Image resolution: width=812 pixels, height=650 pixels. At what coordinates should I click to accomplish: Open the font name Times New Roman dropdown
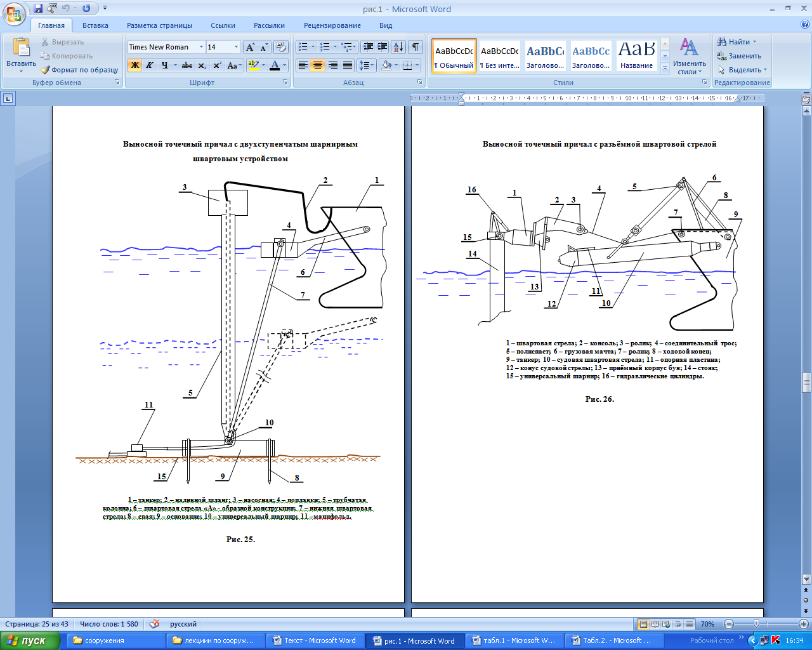tap(201, 47)
